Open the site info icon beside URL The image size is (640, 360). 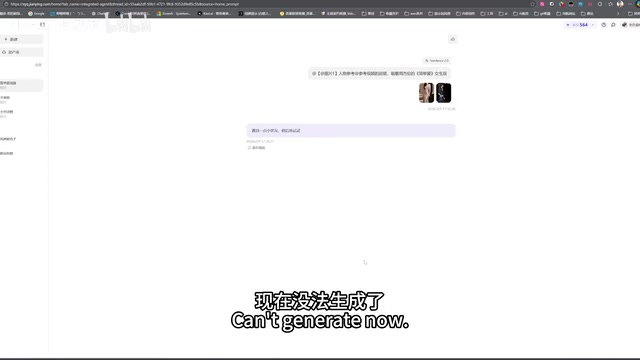pyautogui.click(x=6, y=4)
